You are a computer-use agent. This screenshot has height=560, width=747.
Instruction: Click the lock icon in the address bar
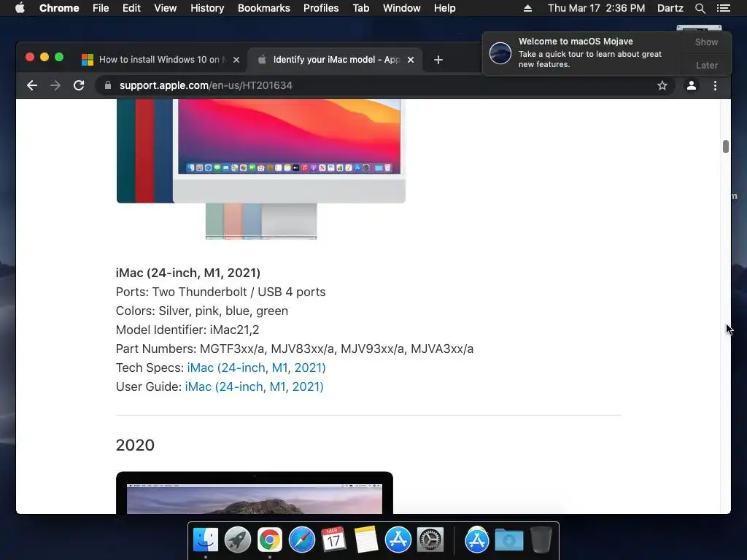(x=108, y=86)
